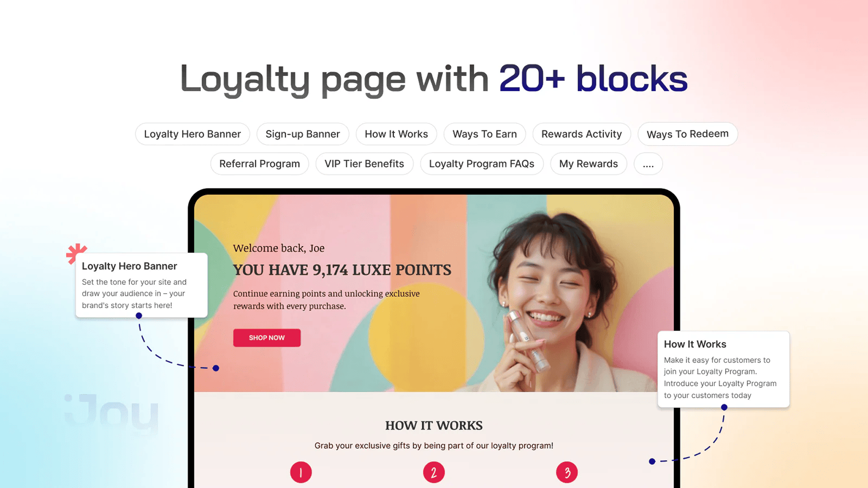The height and width of the screenshot is (488, 868).
Task: Click the number 2 step circle
Action: pyautogui.click(x=434, y=472)
